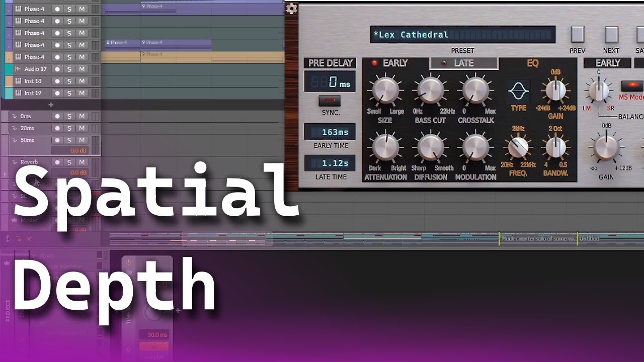Viewport: 644px width, 362px height.
Task: Load the next preset with NEXT
Action: pos(611,35)
